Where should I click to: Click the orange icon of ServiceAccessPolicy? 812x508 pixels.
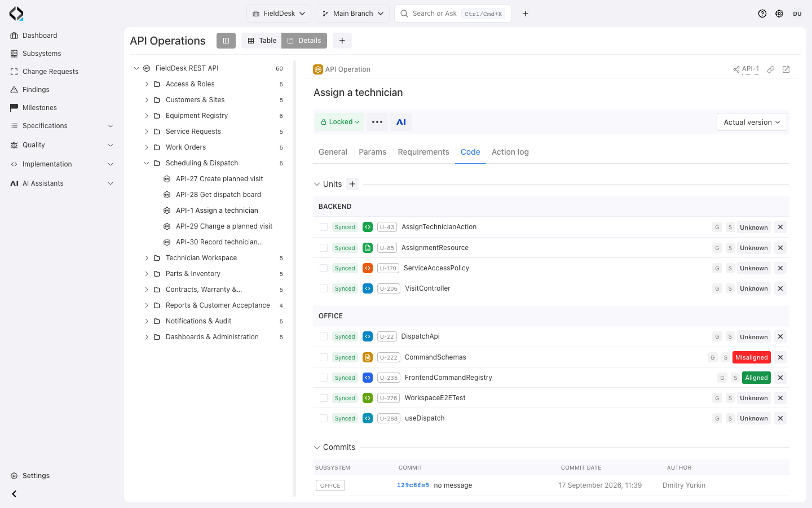point(368,268)
